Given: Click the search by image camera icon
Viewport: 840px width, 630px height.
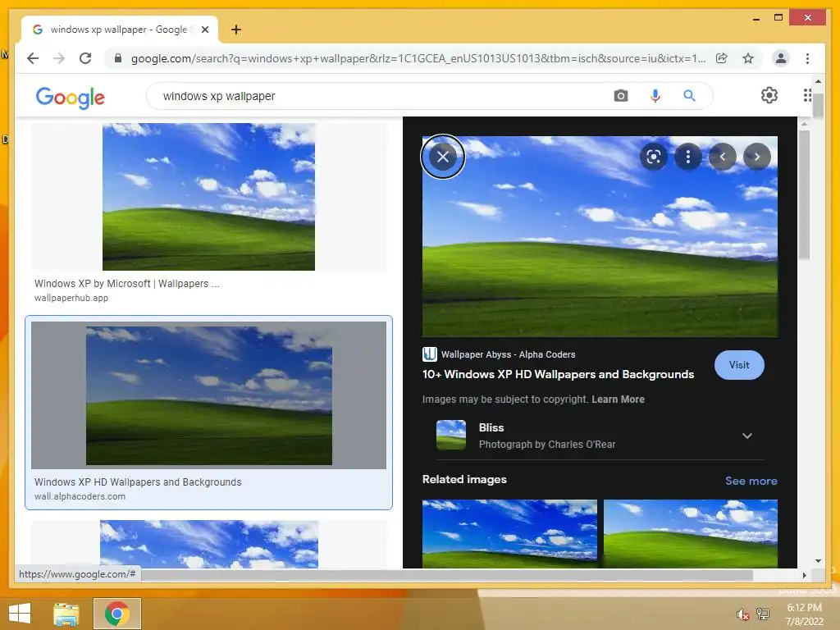Looking at the screenshot, I should click(x=620, y=96).
